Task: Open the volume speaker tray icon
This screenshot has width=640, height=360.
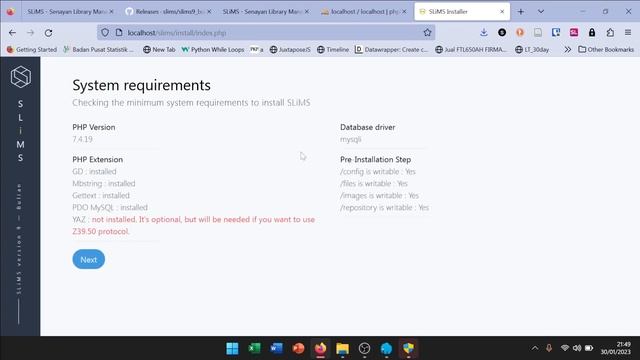Action: [577, 348]
